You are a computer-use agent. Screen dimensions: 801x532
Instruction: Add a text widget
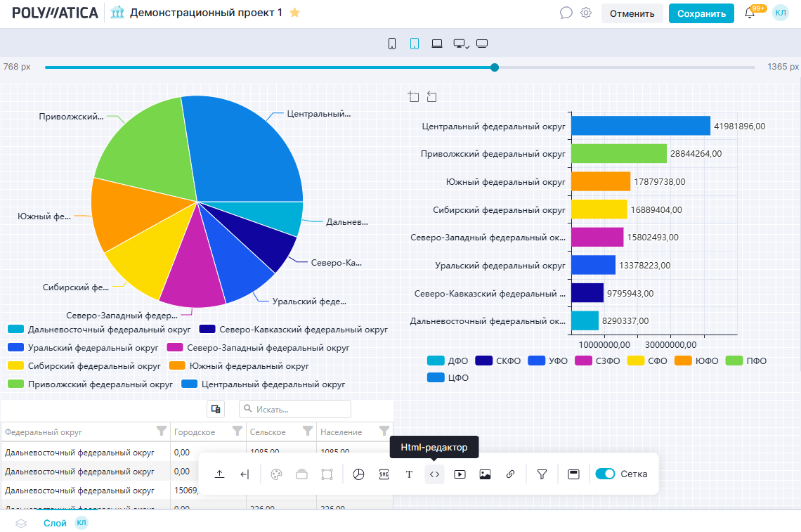tap(409, 474)
